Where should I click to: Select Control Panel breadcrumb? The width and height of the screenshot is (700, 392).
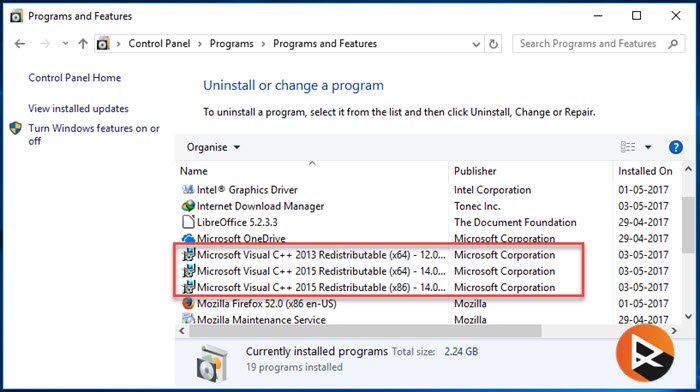(x=159, y=44)
